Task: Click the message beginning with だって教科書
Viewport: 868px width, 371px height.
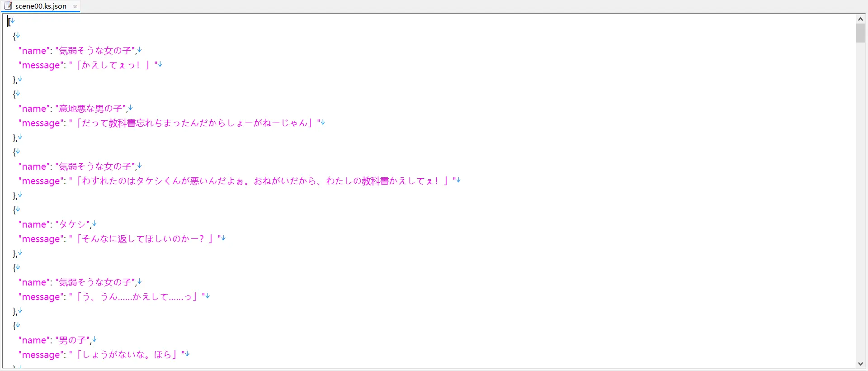Action: coord(194,123)
